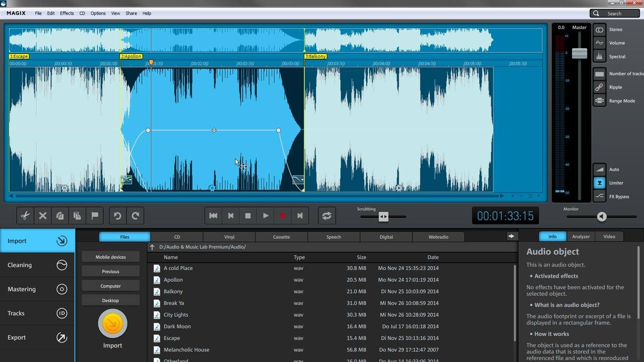644x362 pixels.
Task: Click the loop playback icon
Action: point(327,216)
